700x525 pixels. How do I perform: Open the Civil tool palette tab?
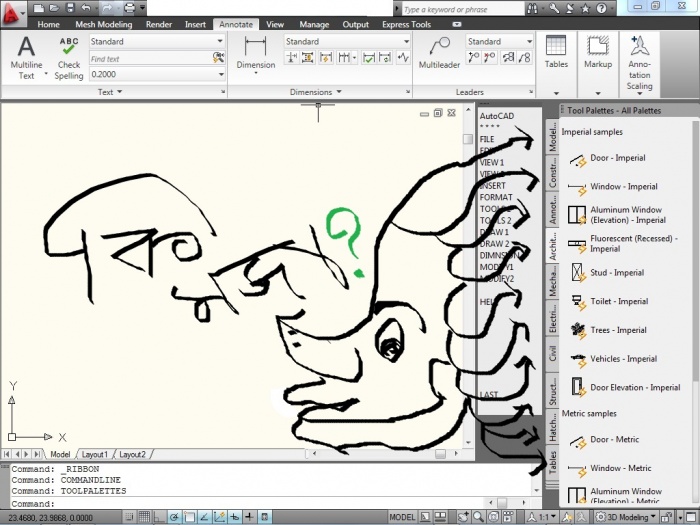(x=552, y=353)
